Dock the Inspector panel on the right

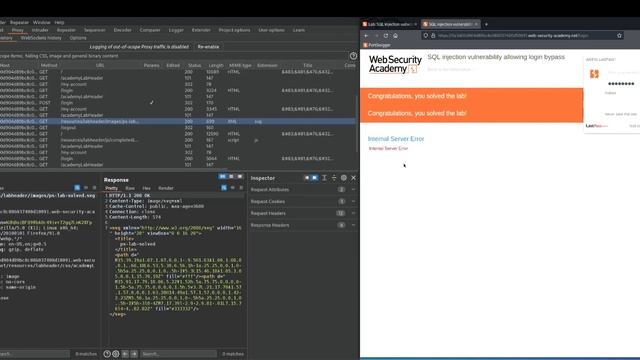[315, 178]
